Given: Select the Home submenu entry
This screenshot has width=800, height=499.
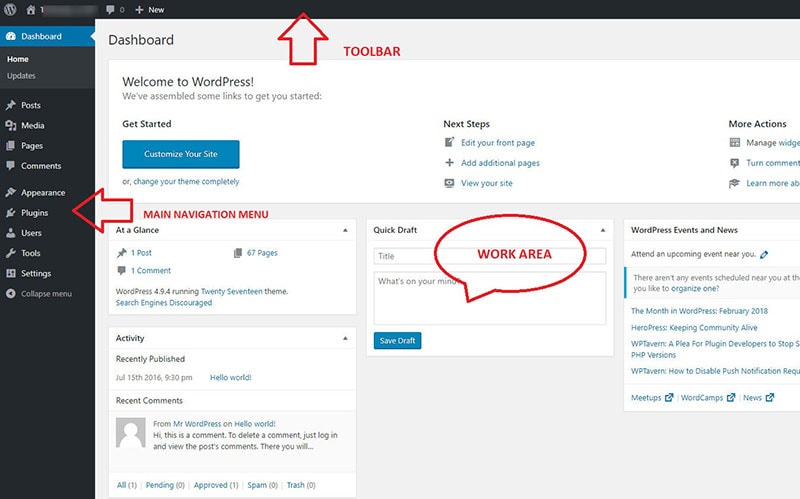Looking at the screenshot, I should (18, 59).
